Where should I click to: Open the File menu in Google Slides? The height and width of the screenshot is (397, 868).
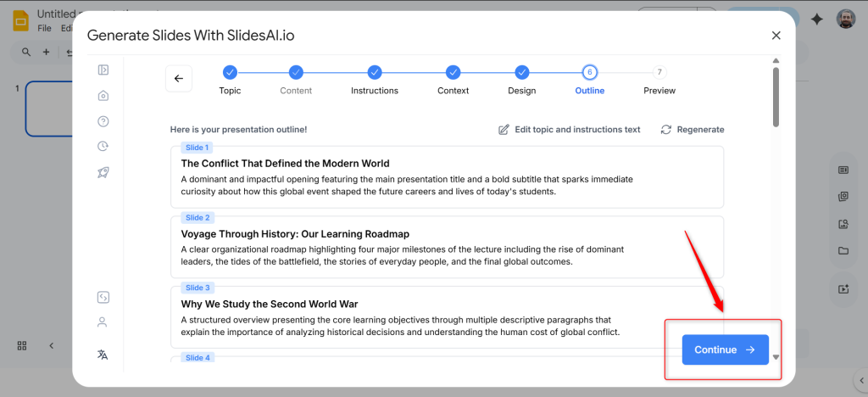[x=44, y=28]
